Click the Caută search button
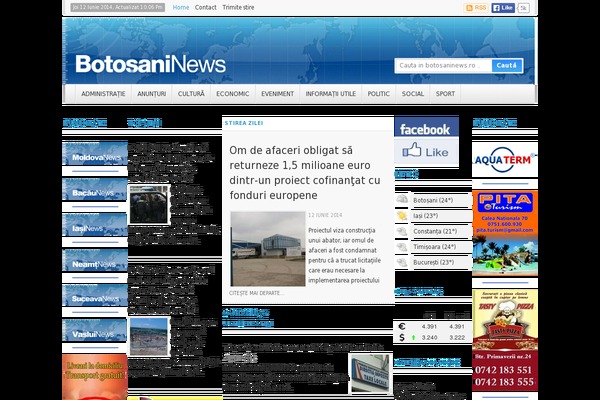Image resolution: width=600 pixels, height=400 pixels. 507,65
